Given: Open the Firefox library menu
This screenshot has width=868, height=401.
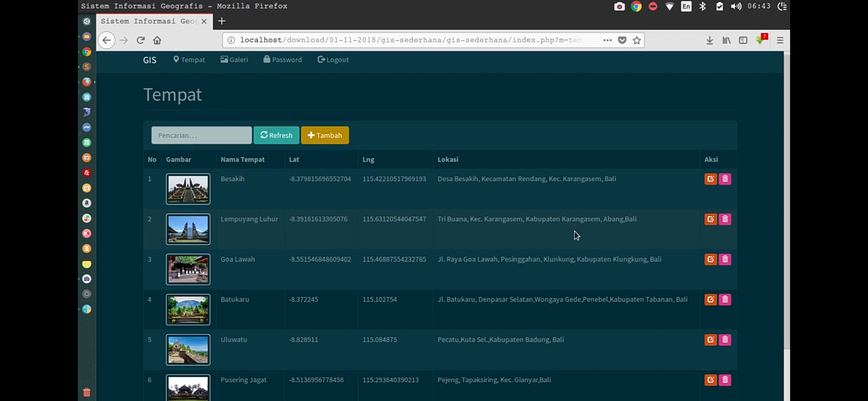Looking at the screenshot, I should pyautogui.click(x=726, y=40).
